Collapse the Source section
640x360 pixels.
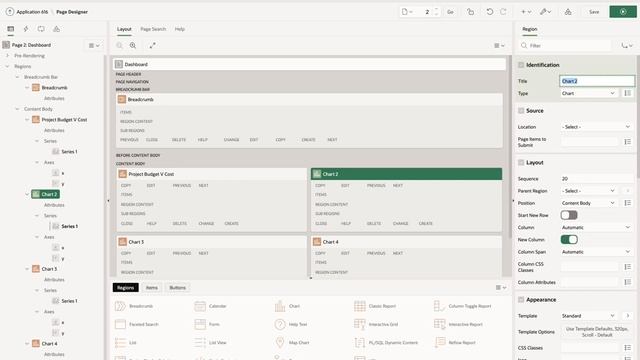tap(521, 111)
